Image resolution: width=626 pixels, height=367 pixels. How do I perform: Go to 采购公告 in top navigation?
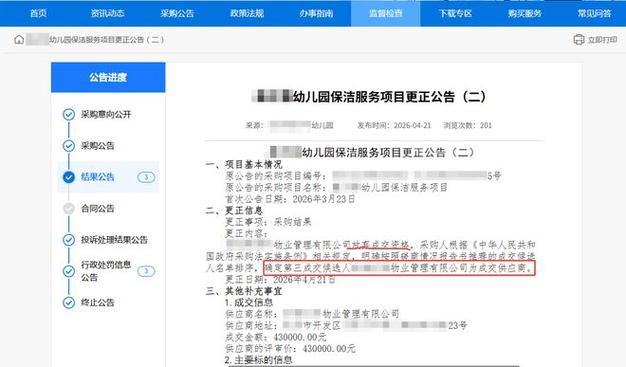click(177, 13)
